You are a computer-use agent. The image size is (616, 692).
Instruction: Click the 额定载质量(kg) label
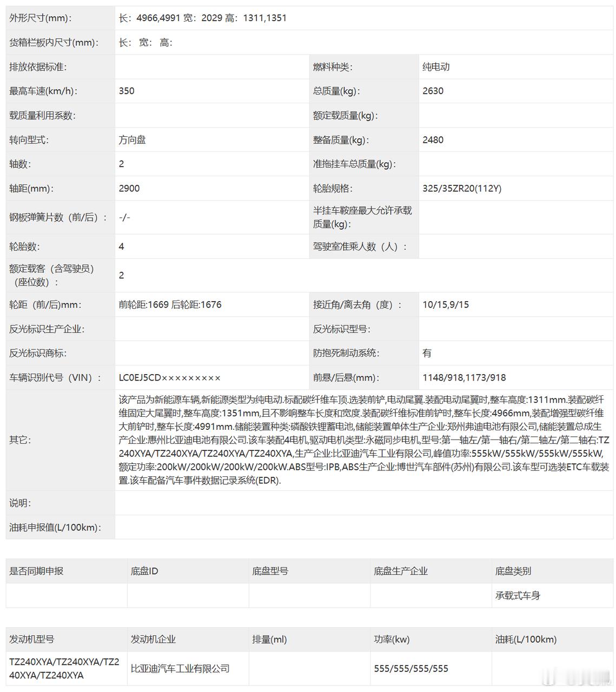click(x=345, y=115)
